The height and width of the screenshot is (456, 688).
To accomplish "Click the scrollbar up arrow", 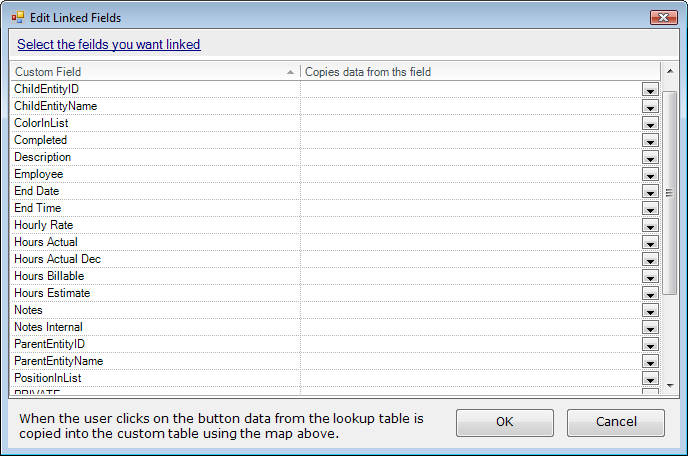I will (670, 71).
